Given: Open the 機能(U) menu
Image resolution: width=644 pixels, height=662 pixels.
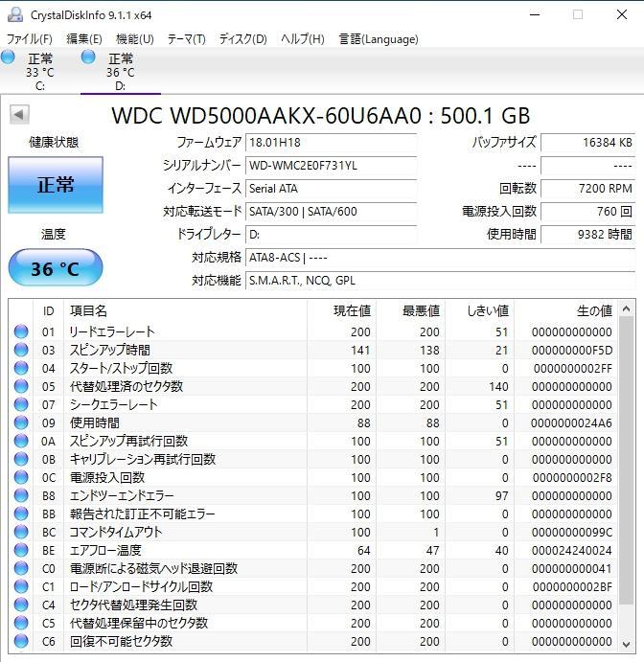Looking at the screenshot, I should [x=135, y=39].
